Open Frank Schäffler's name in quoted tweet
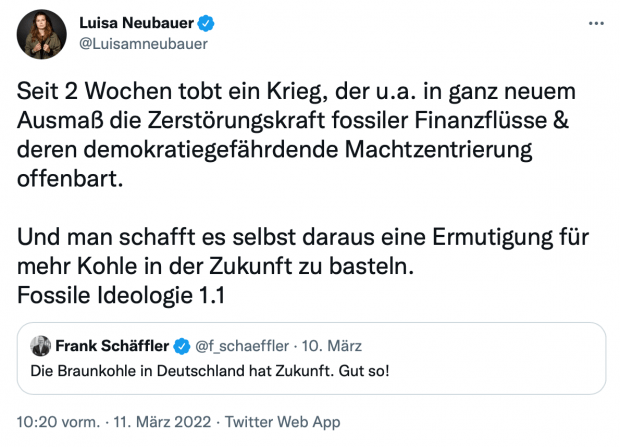Screen dimensions: 620x447 pos(113,346)
